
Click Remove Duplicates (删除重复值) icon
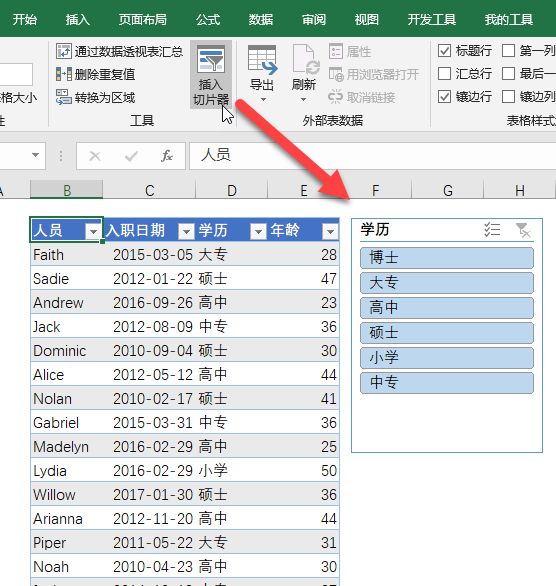64,74
